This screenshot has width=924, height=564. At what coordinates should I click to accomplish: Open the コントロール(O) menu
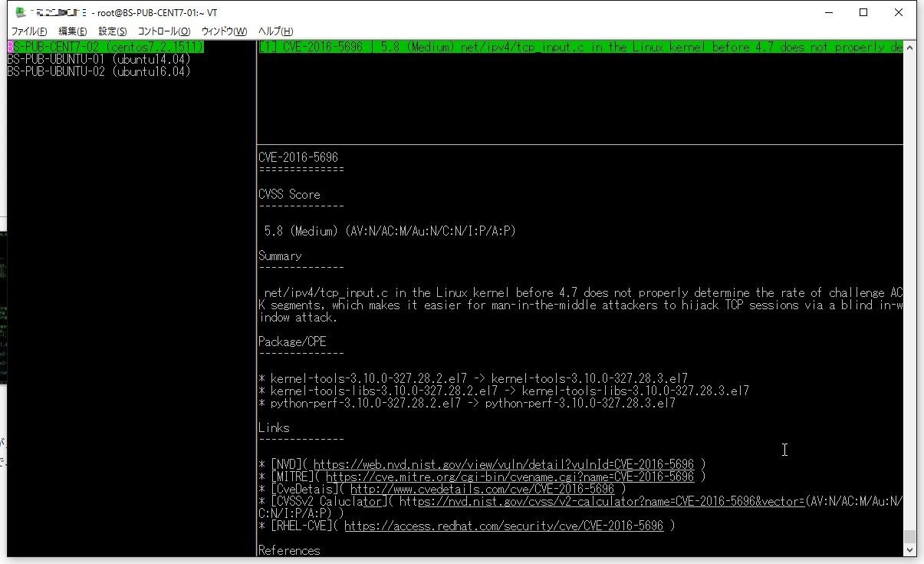pyautogui.click(x=164, y=31)
